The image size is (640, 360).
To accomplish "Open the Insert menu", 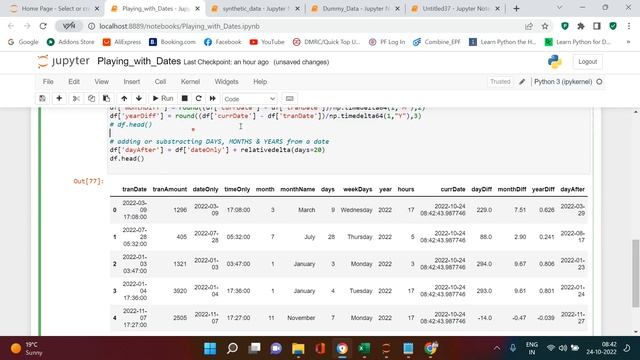I will (x=131, y=82).
